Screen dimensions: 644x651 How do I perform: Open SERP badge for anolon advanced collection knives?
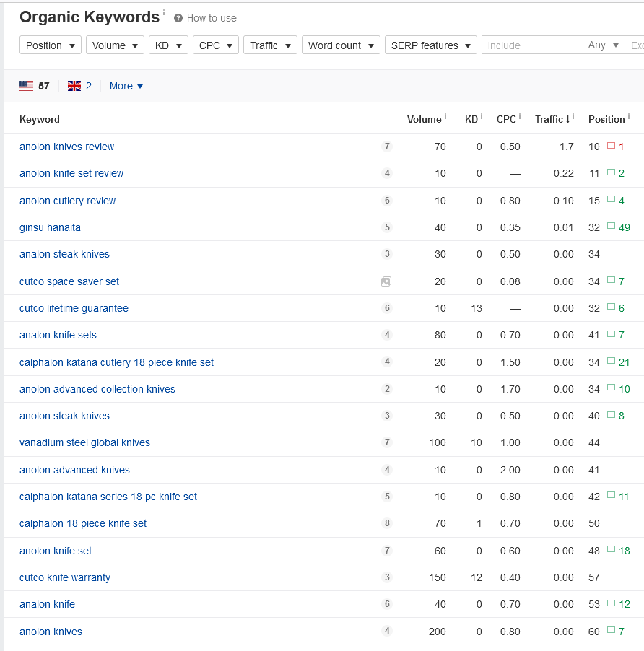(387, 388)
